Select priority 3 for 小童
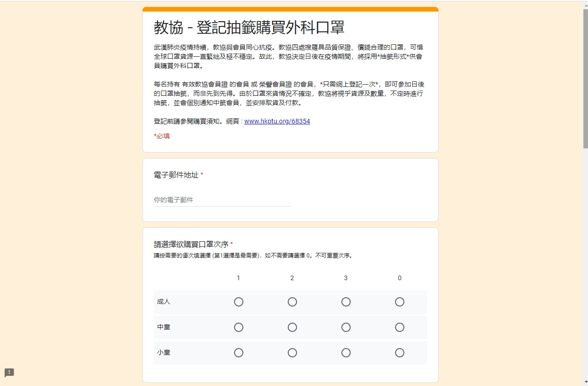This screenshot has height=386, width=588. click(346, 353)
